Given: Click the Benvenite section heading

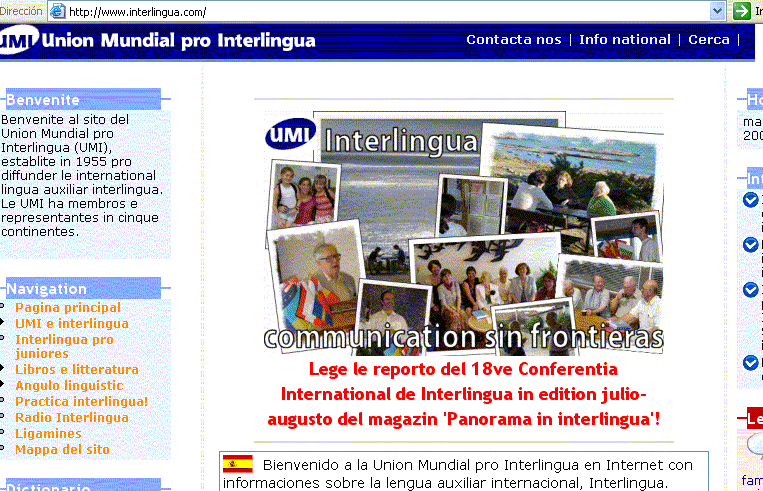Looking at the screenshot, I should [x=83, y=99].
